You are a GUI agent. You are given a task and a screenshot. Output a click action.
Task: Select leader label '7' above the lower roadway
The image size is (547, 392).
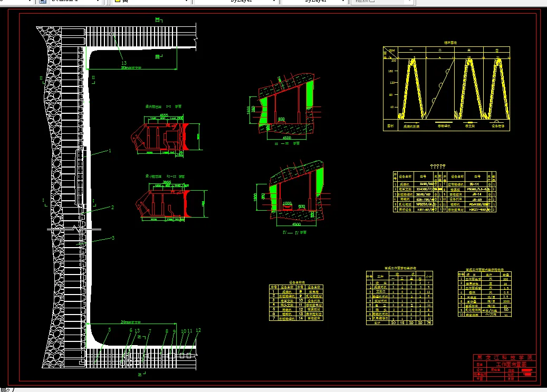coord(150,331)
